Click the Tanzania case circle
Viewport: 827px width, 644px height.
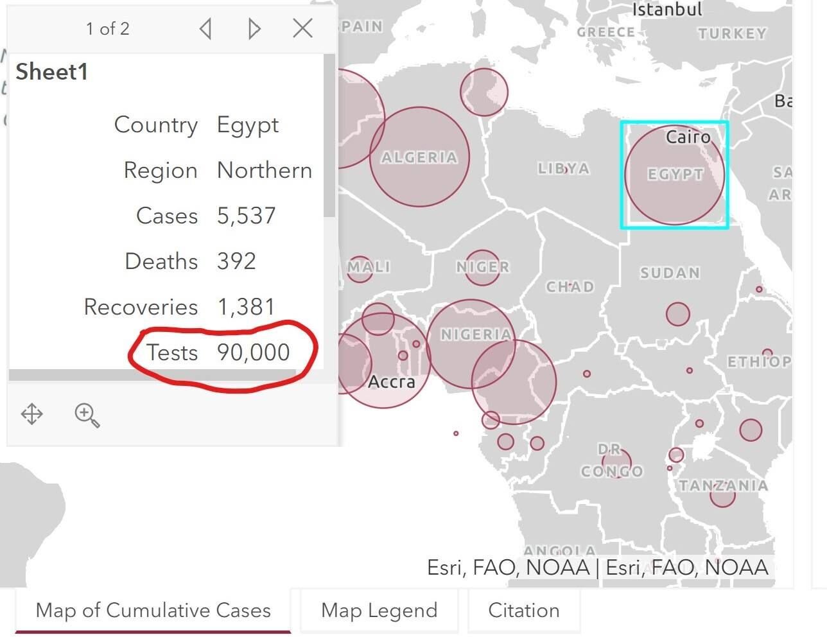point(722,494)
